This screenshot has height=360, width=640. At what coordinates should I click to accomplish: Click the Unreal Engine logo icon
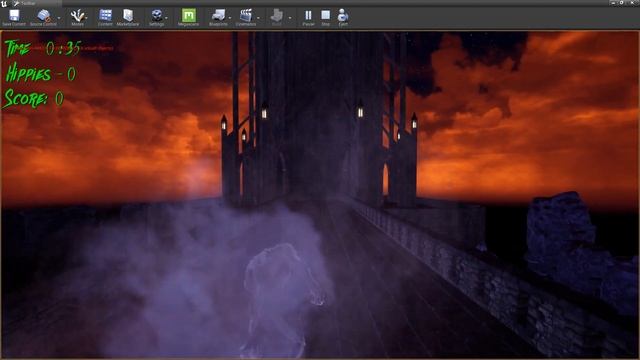pos(4,3)
